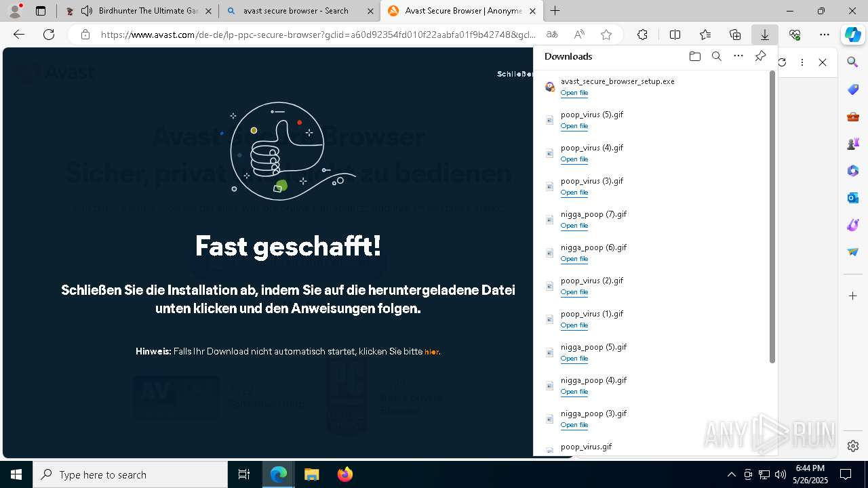The image size is (868, 488).
Task: Pin the Downloads panel
Action: [x=760, y=56]
